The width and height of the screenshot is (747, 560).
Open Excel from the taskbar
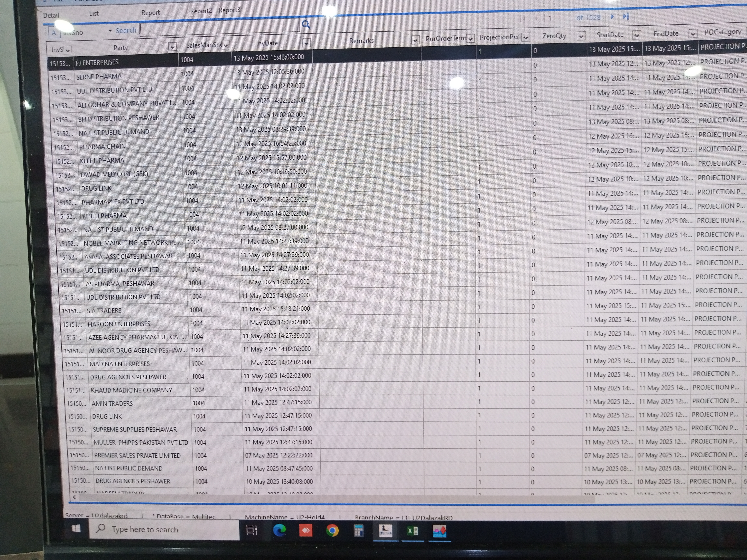[x=412, y=531]
